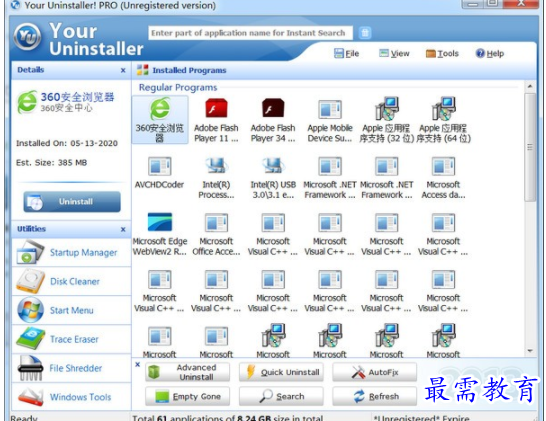Click the 'Installed On: 05-13-2020' text
Screen dimensions: 546x421
tap(67, 143)
